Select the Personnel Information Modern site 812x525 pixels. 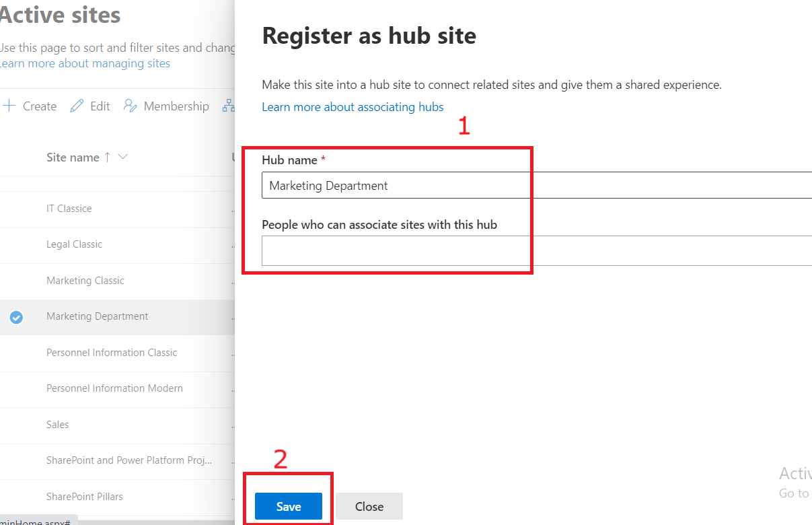(x=114, y=388)
